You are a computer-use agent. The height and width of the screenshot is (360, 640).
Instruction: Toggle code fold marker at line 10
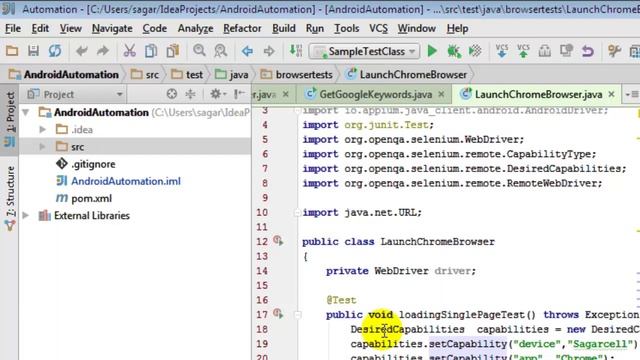click(297, 213)
